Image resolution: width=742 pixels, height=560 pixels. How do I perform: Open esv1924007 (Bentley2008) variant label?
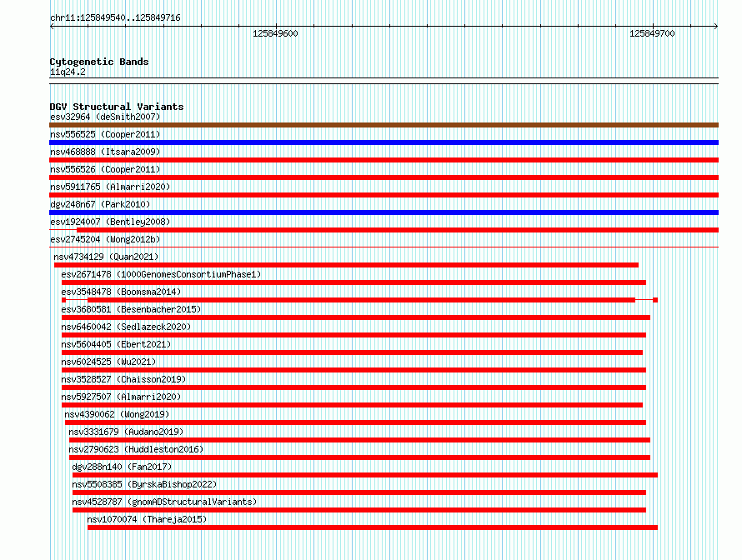110,222
